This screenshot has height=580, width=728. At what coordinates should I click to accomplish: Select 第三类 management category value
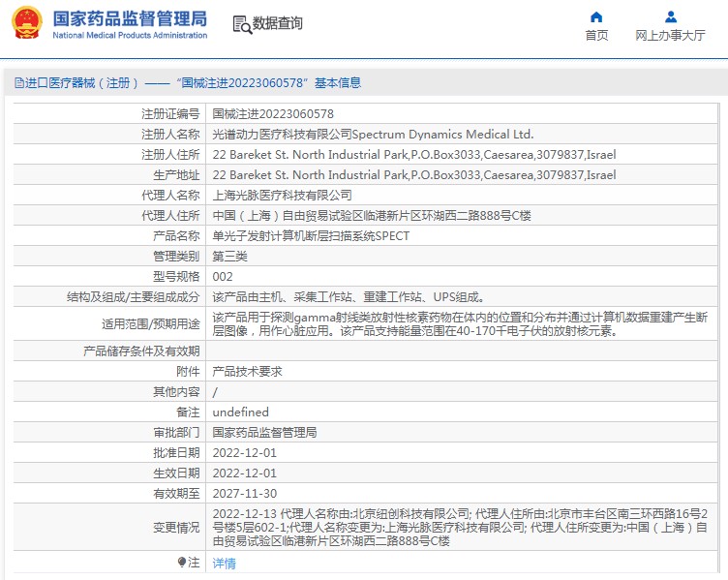click(229, 257)
